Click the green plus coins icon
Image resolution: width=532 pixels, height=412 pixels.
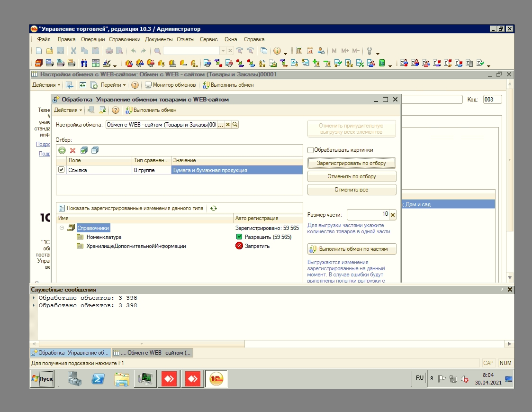tap(316, 63)
